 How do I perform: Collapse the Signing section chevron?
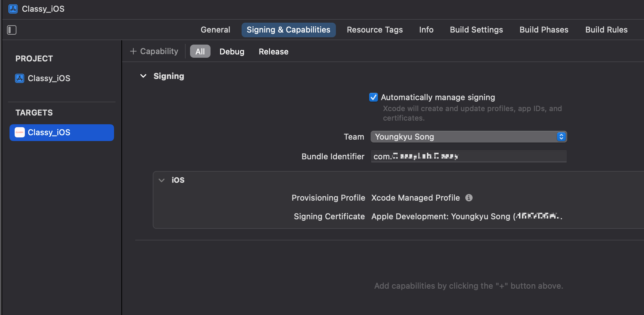[143, 76]
